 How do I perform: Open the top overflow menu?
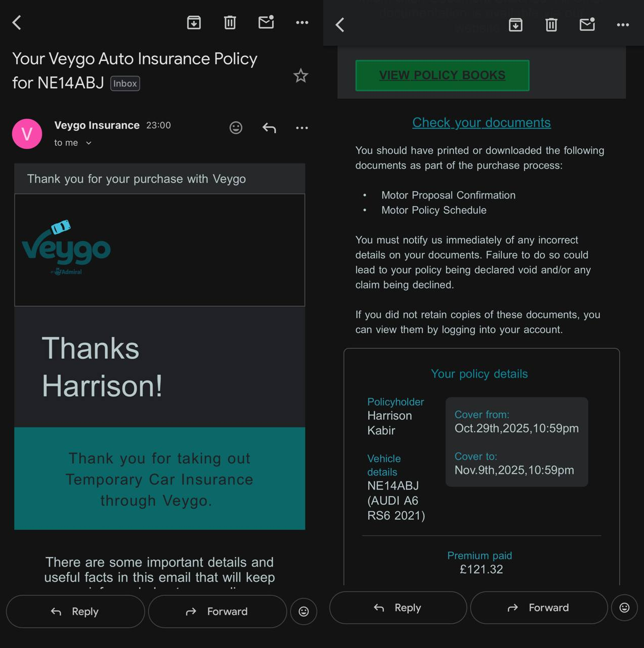point(302,22)
